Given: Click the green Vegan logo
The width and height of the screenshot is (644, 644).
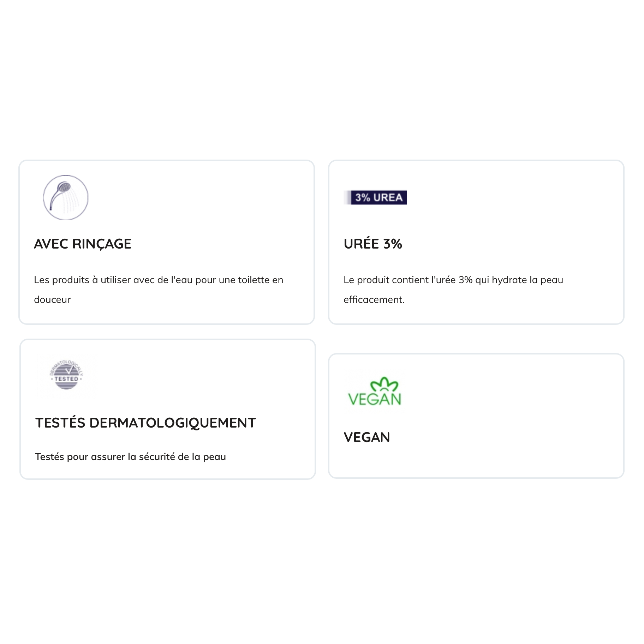Looking at the screenshot, I should point(375,392).
